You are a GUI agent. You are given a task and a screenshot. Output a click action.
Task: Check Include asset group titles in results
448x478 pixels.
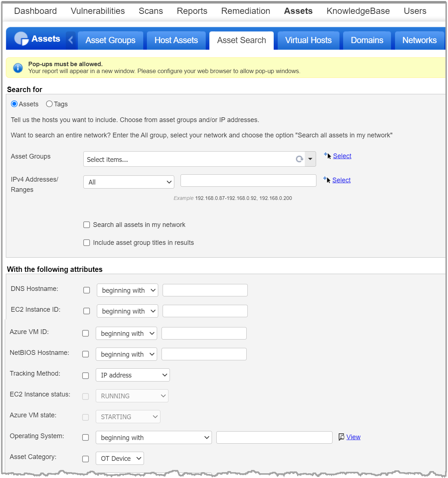click(x=87, y=242)
